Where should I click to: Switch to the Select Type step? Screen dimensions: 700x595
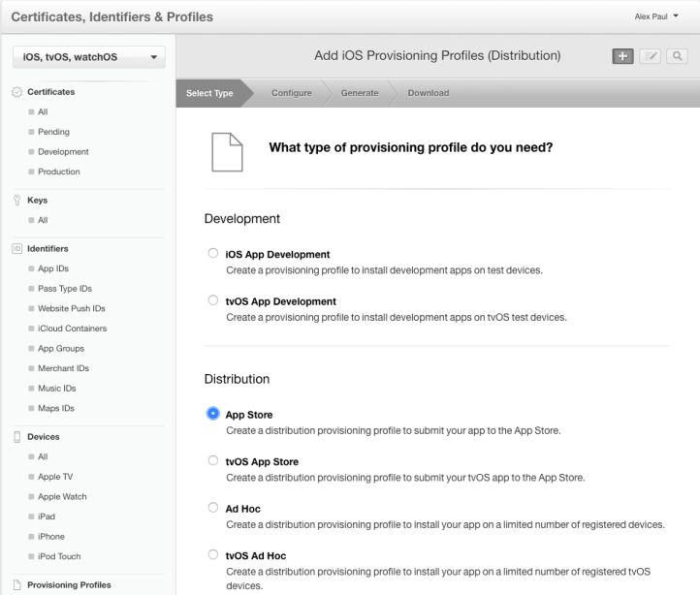tap(209, 93)
